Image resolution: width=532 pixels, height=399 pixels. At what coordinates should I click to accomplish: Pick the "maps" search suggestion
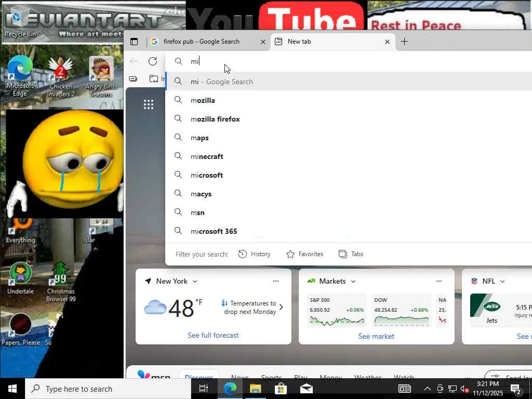point(349,137)
